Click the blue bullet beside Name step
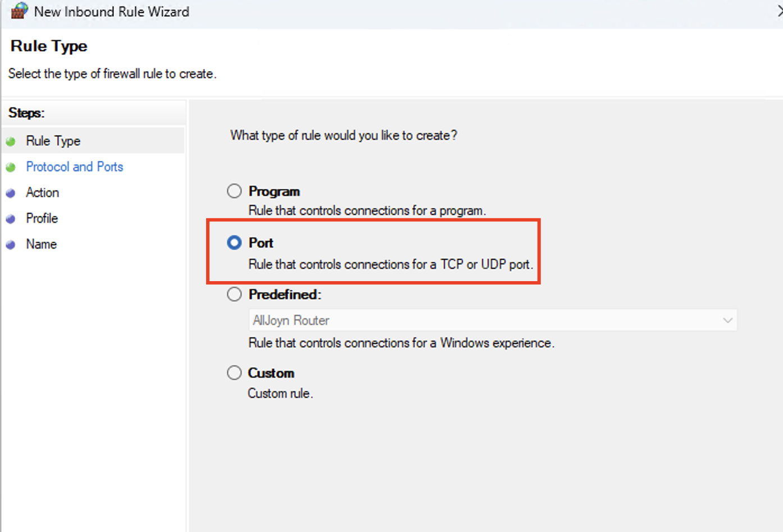 point(11,245)
